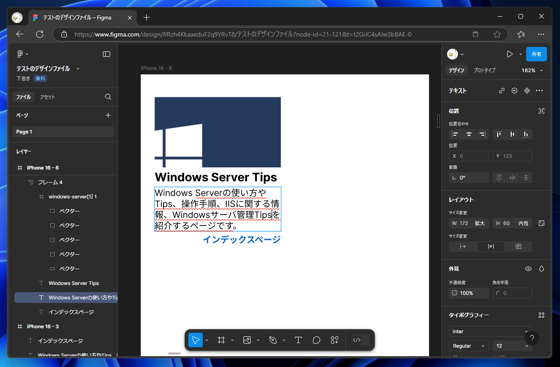Align horizontal centers icon
This screenshot has height=367, width=560.
(x=469, y=134)
